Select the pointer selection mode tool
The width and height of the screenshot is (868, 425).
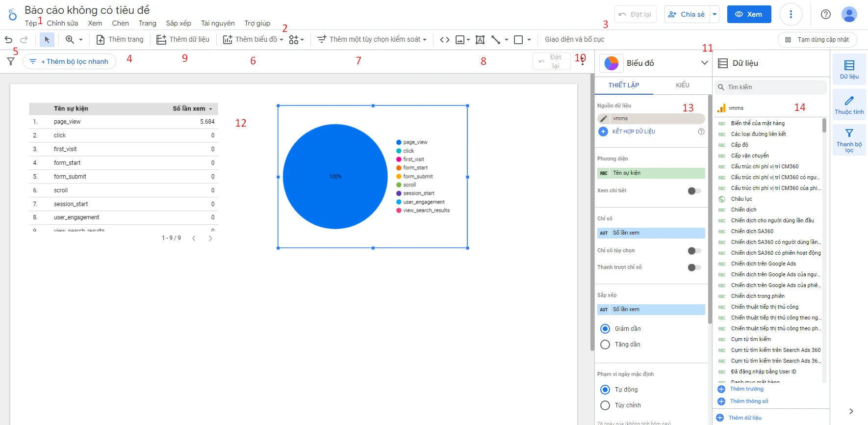(47, 40)
